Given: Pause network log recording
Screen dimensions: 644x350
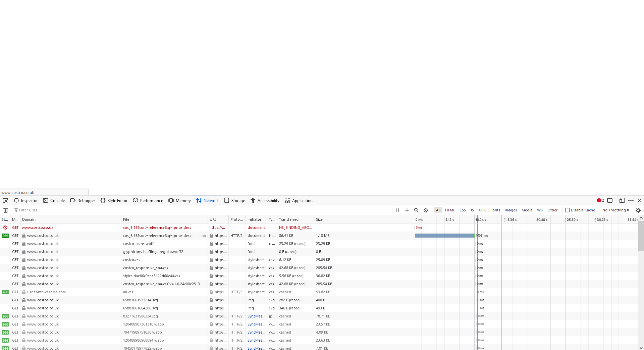Looking at the screenshot, I should 397,210.
